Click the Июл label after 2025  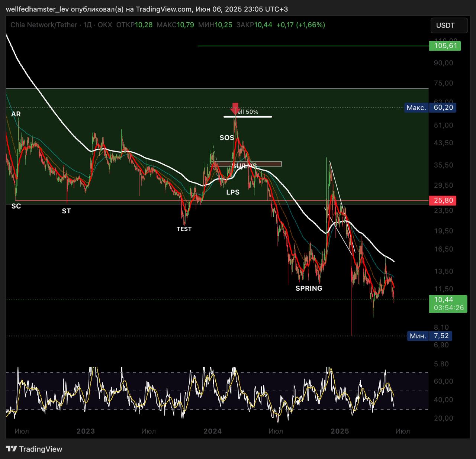[x=403, y=431]
